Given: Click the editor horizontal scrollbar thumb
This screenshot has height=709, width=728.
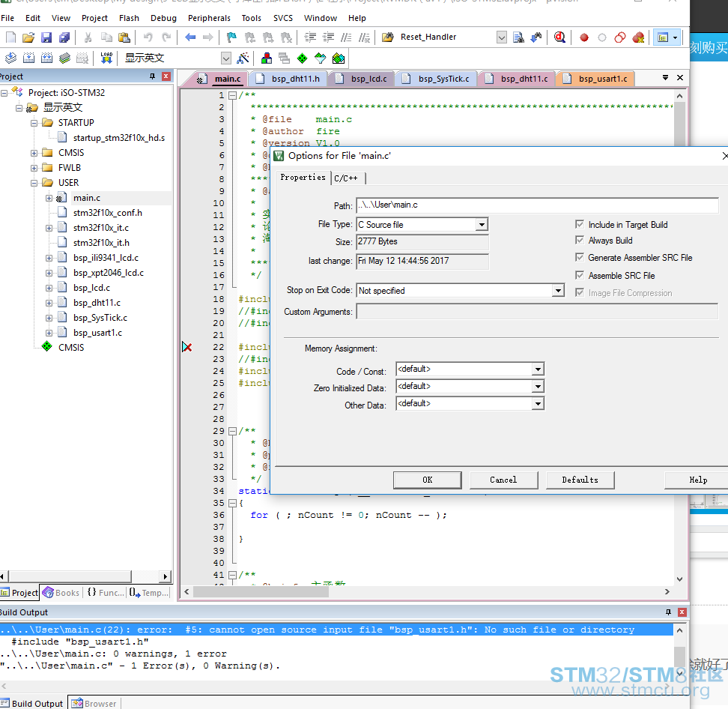Looking at the screenshot, I should (261, 591).
